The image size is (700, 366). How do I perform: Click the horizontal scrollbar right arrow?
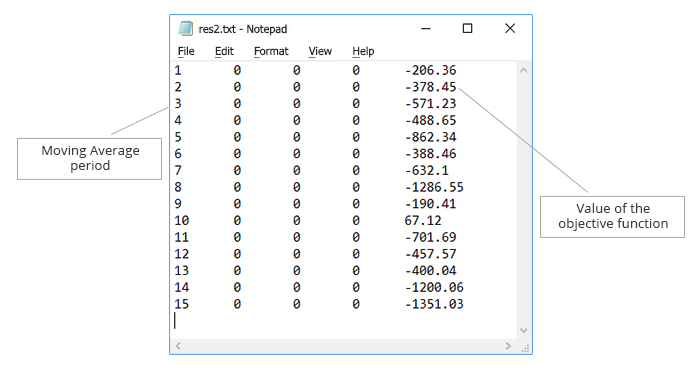[508, 346]
